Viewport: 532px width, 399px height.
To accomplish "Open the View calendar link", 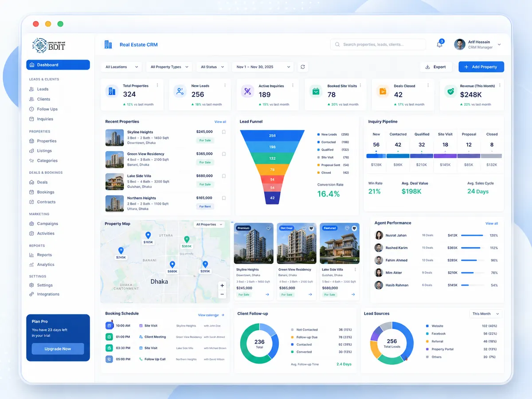I will 211,315.
